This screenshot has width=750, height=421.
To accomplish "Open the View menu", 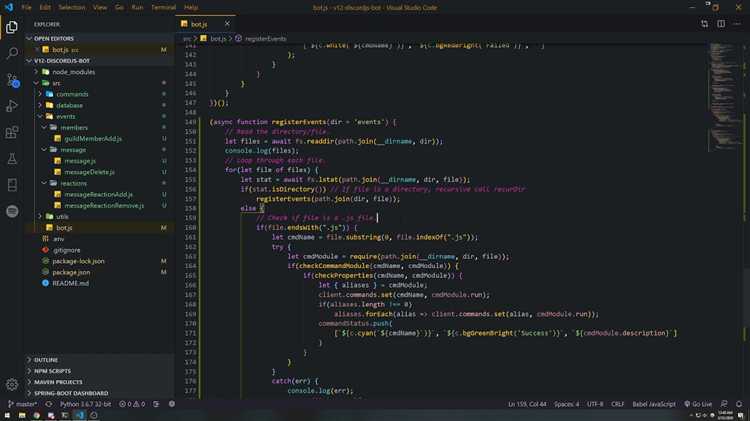I will click(x=100, y=8).
